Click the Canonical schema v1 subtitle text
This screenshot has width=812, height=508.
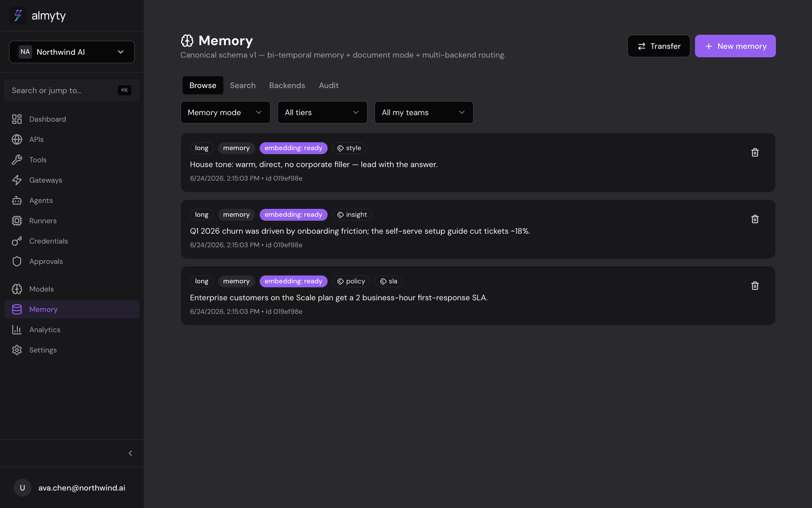(x=343, y=55)
